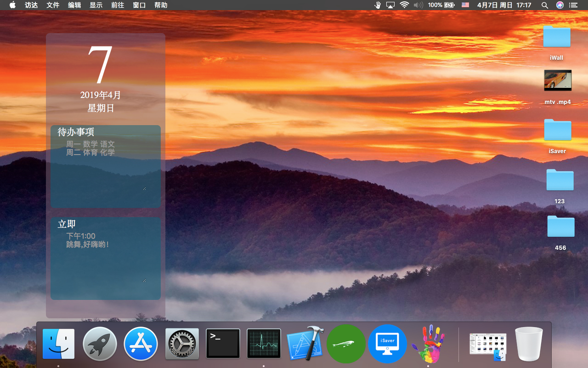The image size is (588, 368).
Task: Launch Launchpad from the Dock
Action: click(x=100, y=344)
